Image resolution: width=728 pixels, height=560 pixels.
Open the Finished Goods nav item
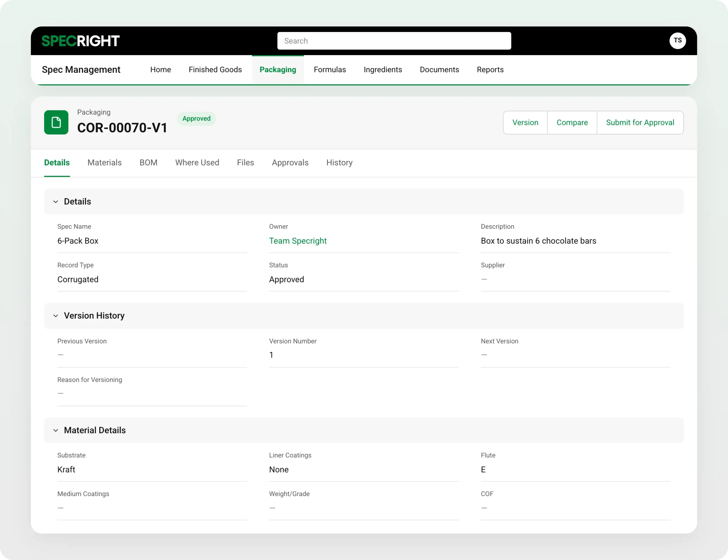[215, 70]
